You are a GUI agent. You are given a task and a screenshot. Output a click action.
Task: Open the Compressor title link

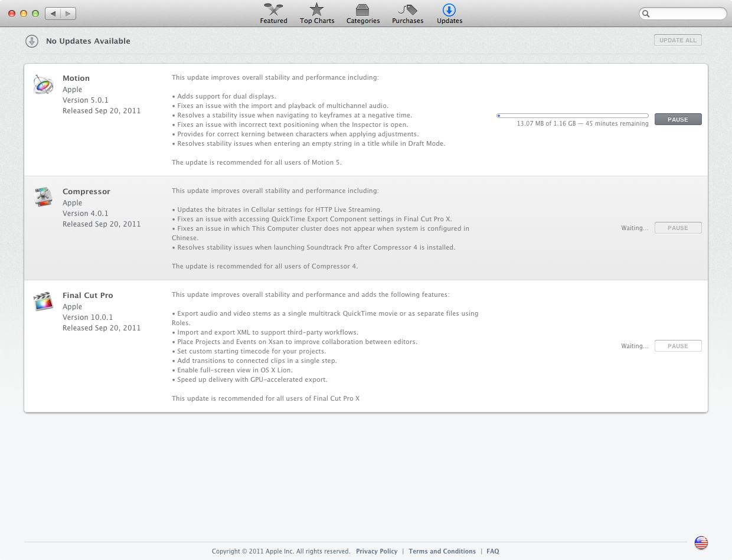pyautogui.click(x=86, y=191)
